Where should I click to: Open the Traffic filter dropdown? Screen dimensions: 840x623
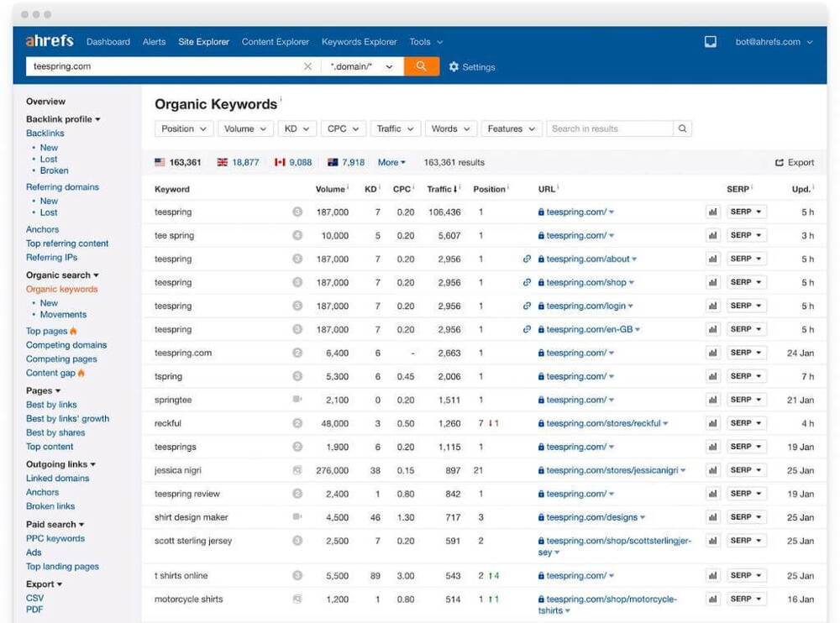coord(395,128)
